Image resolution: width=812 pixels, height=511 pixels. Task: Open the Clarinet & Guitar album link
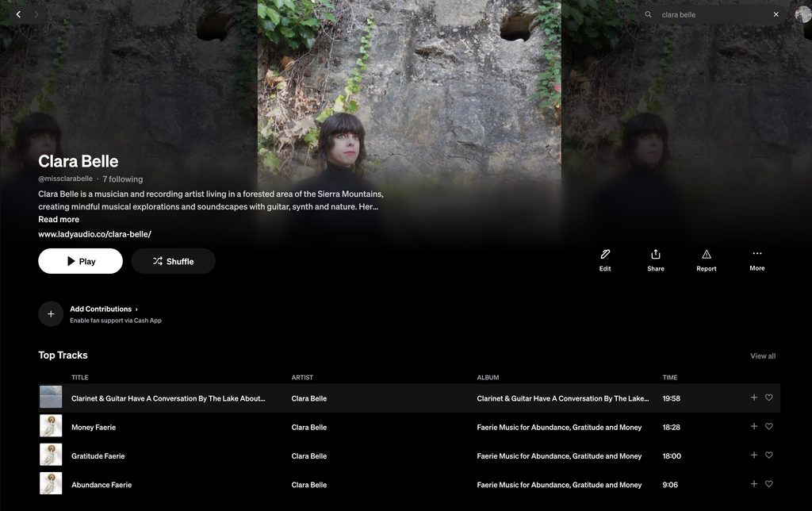point(563,398)
